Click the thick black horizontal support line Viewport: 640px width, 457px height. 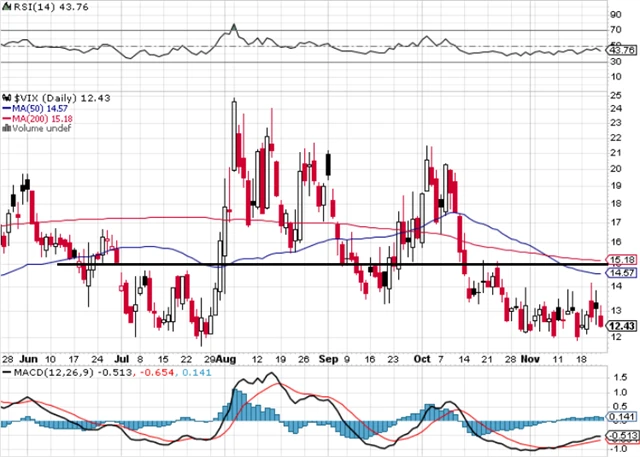[x=300, y=264]
